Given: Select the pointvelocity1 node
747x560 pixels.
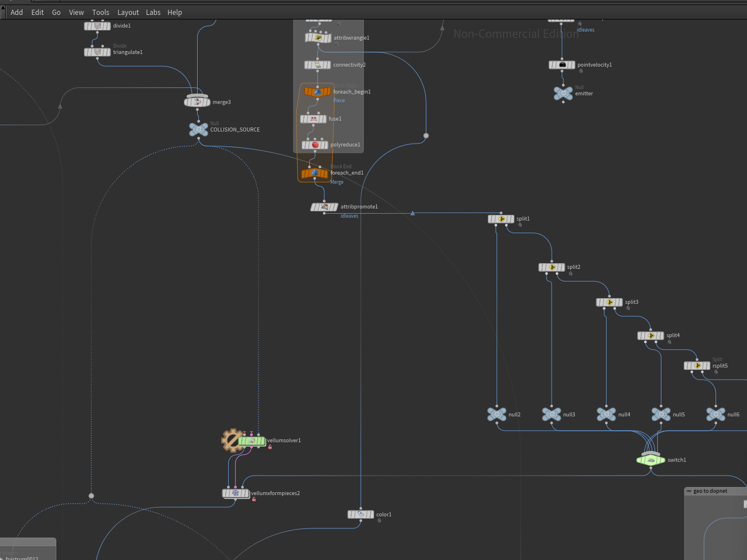Looking at the screenshot, I should point(562,65).
